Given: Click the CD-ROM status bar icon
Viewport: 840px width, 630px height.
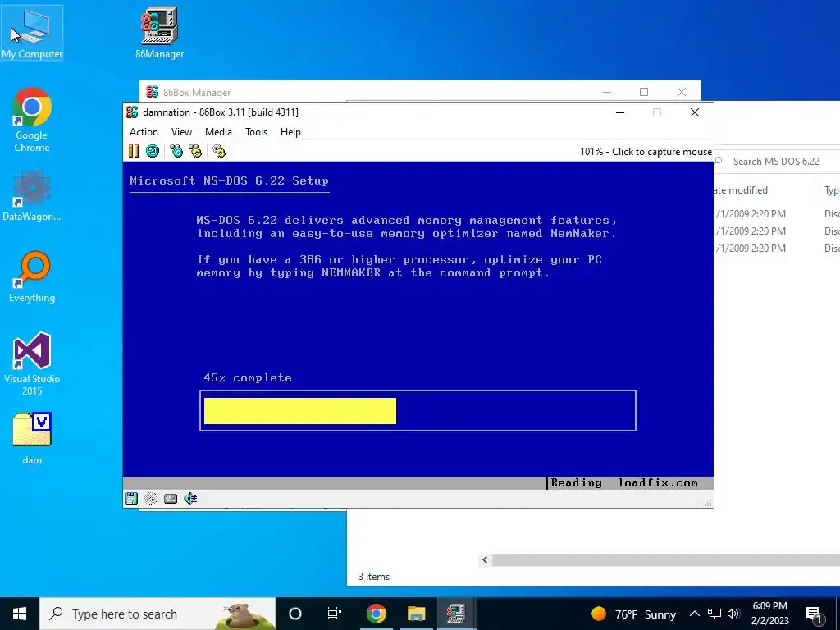Looking at the screenshot, I should coord(151,499).
